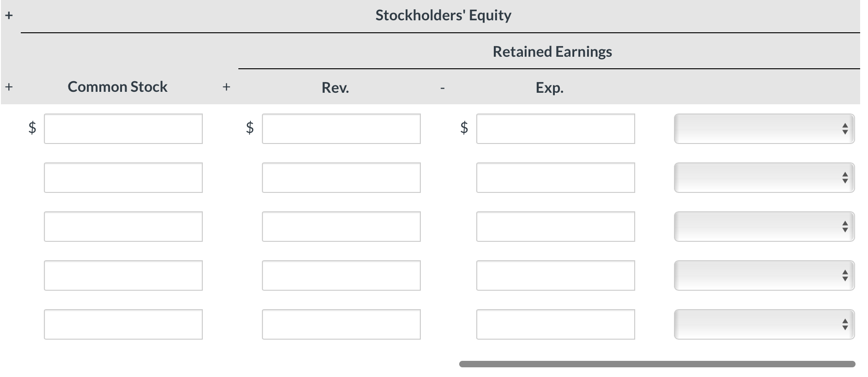Click the third Common Stock amount field
Image resolution: width=868 pixels, height=377 pixels.
(123, 227)
